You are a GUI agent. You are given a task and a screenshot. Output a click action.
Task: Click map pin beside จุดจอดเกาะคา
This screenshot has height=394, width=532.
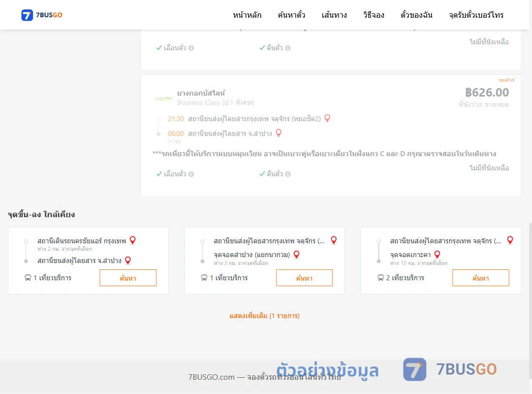tap(437, 255)
